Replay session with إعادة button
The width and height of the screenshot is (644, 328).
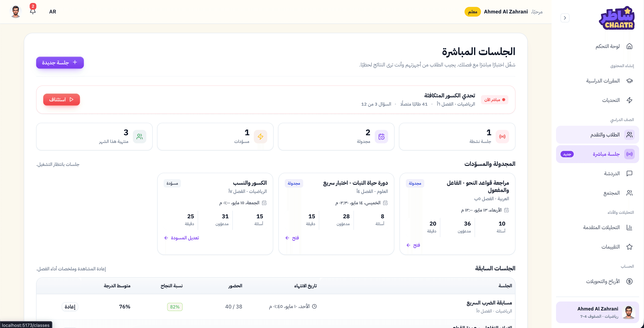70,307
